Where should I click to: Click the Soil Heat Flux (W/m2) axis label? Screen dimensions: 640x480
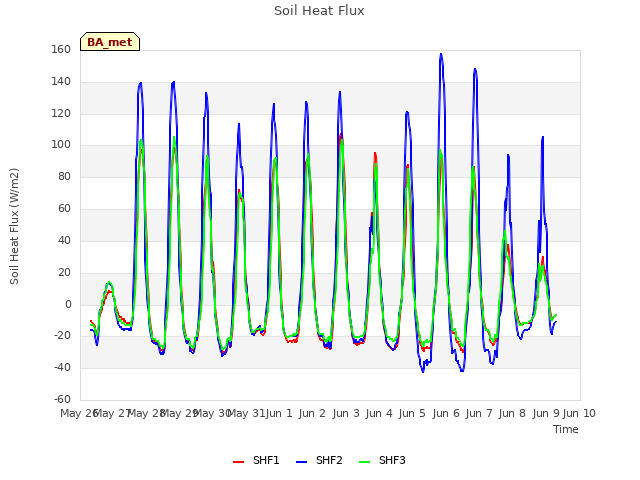(x=14, y=226)
